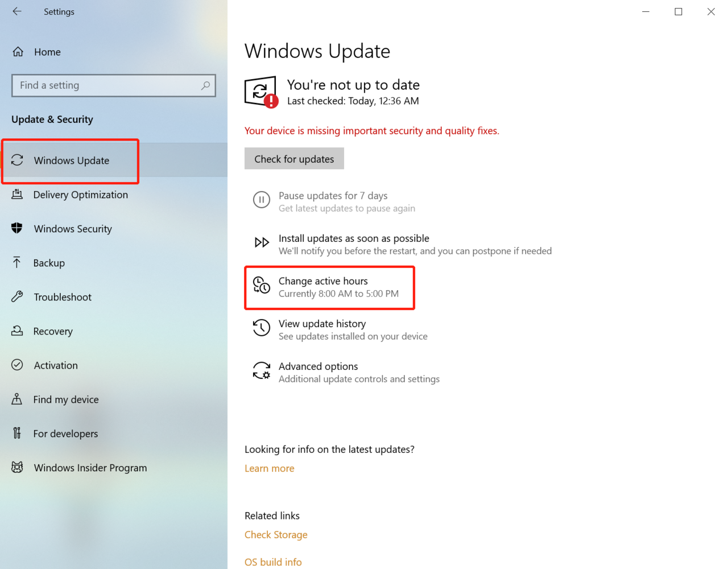Viewport: 728px width, 569px height.
Task: Select Troubleshoot in the sidebar
Action: coord(63,297)
